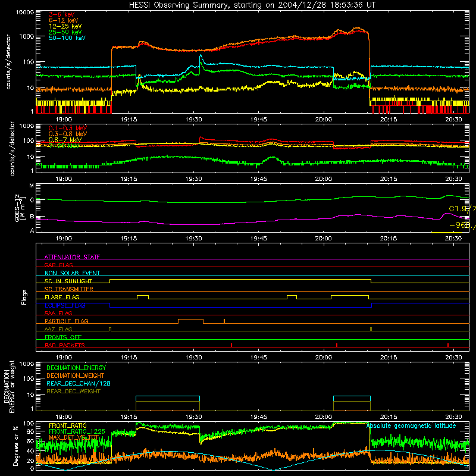Screen dimensions: 476x476
Task: Select the 6-12 keV legend label
Action: click(x=63, y=20)
